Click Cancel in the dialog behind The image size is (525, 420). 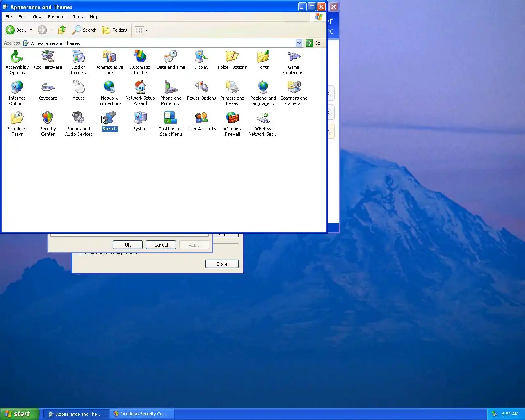point(161,245)
